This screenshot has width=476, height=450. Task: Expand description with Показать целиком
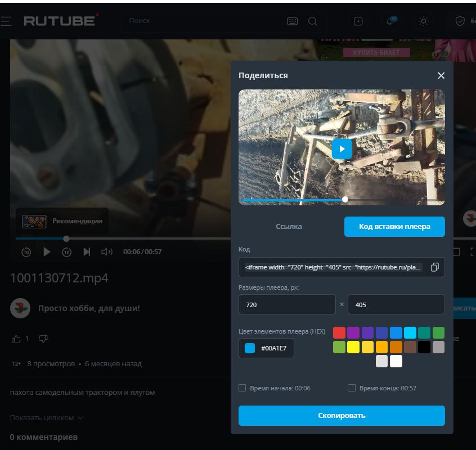47,418
